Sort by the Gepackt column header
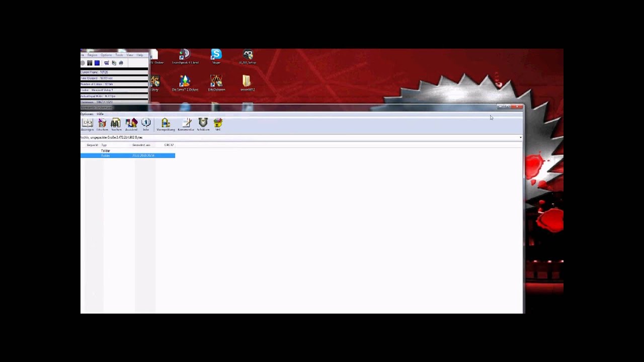644x362 pixels. [92, 145]
